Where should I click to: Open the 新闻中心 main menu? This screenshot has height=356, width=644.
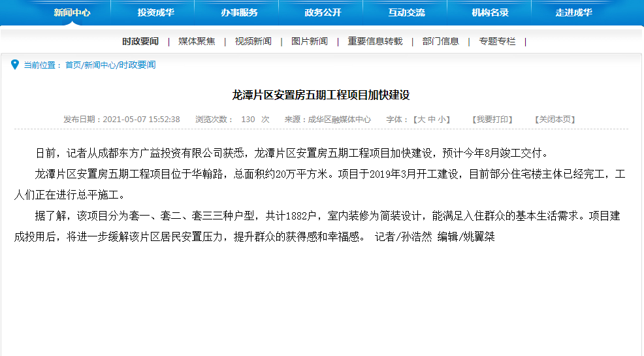click(x=72, y=12)
